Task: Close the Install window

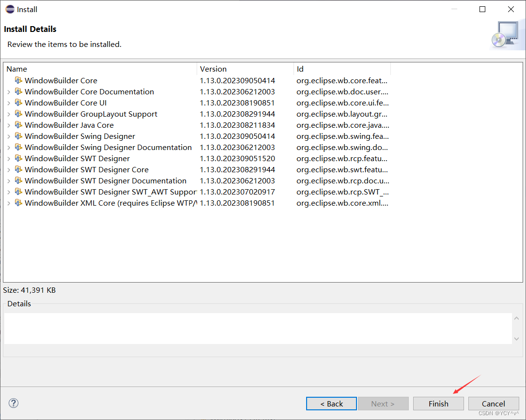Action: [x=511, y=9]
